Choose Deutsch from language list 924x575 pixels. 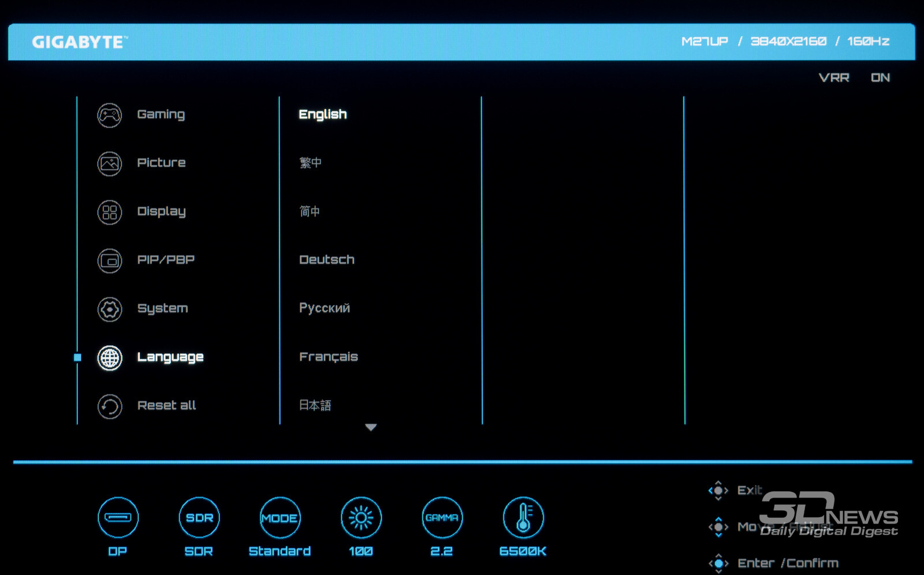[x=327, y=260]
